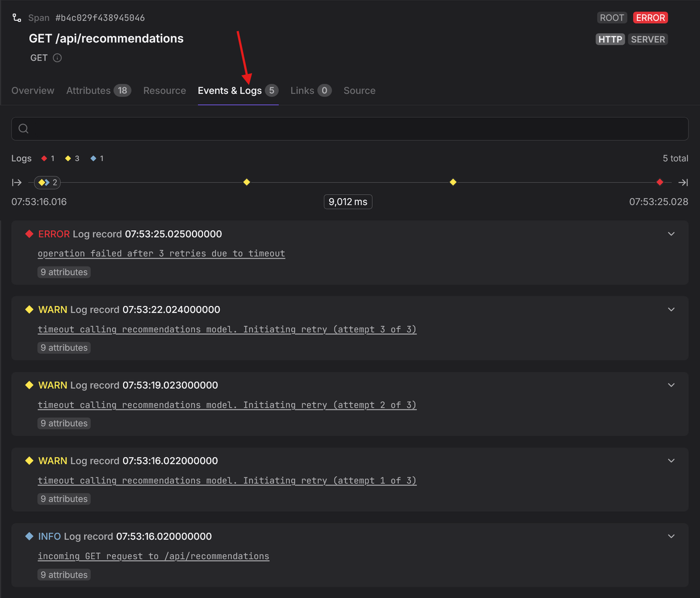The width and height of the screenshot is (700, 598).
Task: Click the SERVER badge
Action: tap(647, 39)
